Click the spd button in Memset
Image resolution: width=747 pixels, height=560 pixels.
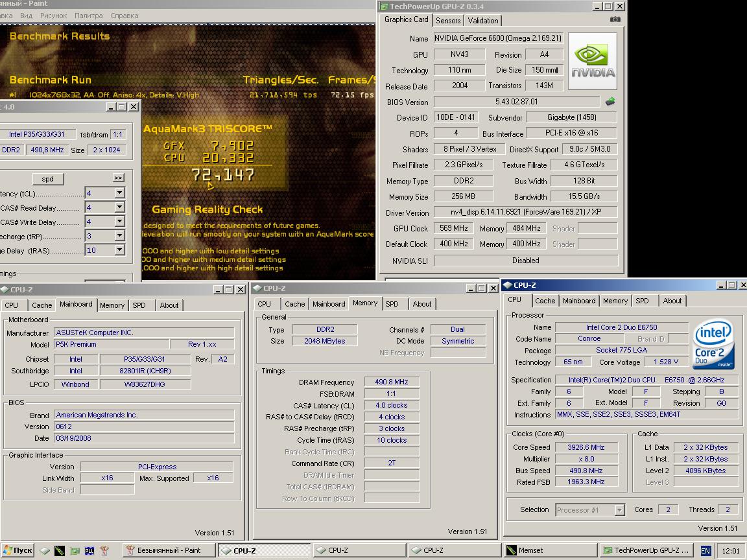point(47,179)
